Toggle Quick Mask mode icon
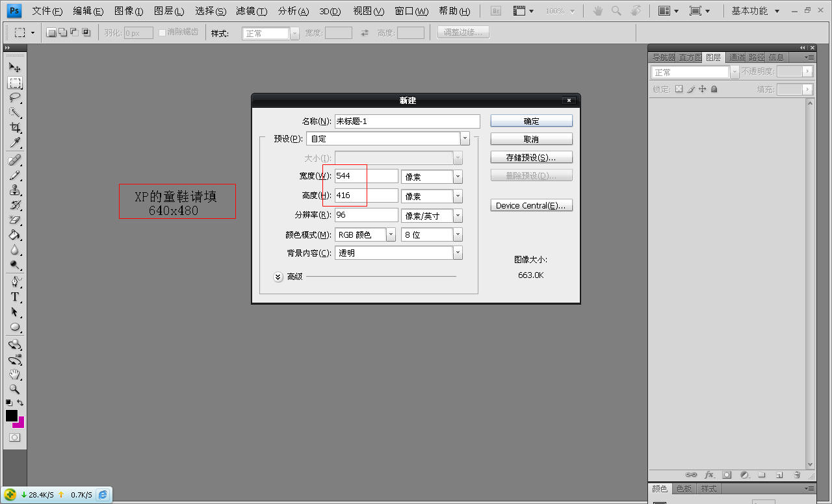Image resolution: width=832 pixels, height=504 pixels. coord(14,438)
